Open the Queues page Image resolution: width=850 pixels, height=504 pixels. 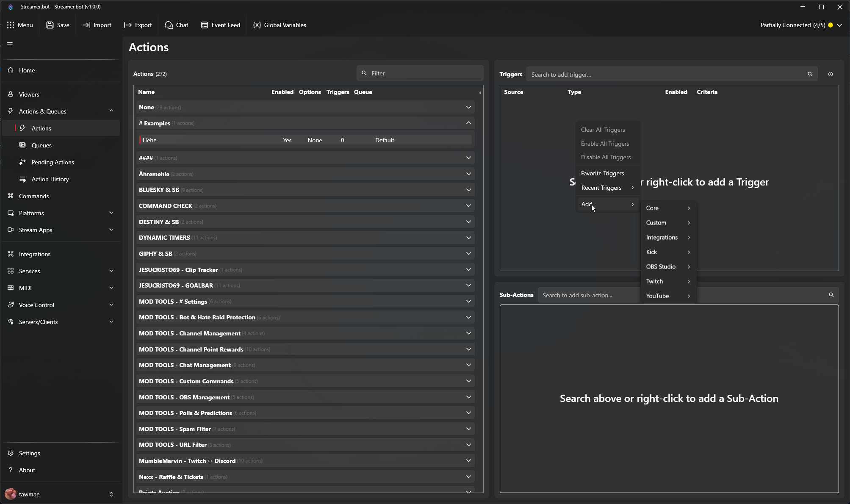coord(42,145)
